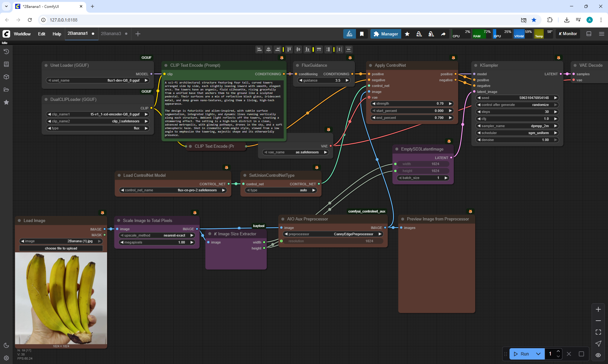Click fit view icon in canvas controls
608x364 pixels.
coord(598,332)
